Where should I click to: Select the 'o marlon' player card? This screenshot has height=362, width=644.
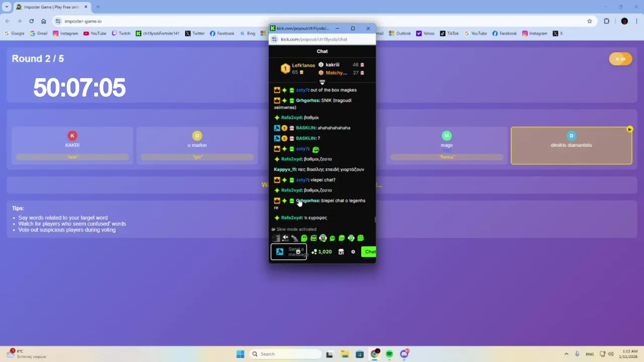click(x=197, y=145)
